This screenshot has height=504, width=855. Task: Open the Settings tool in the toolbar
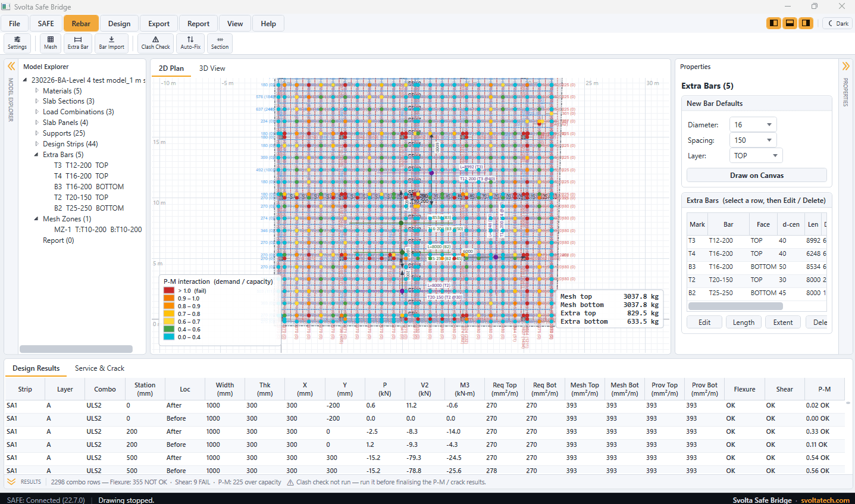[17, 43]
